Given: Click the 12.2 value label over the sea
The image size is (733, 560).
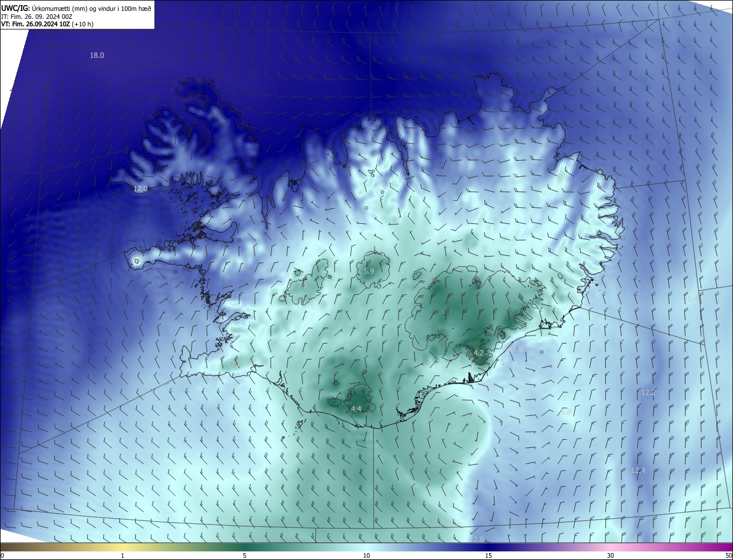Looking at the screenshot, I should [x=648, y=393].
